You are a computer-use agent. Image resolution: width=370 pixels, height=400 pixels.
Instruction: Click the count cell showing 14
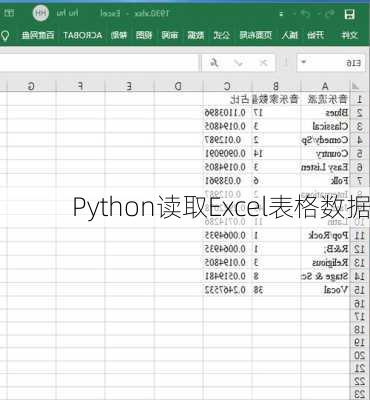(276, 154)
